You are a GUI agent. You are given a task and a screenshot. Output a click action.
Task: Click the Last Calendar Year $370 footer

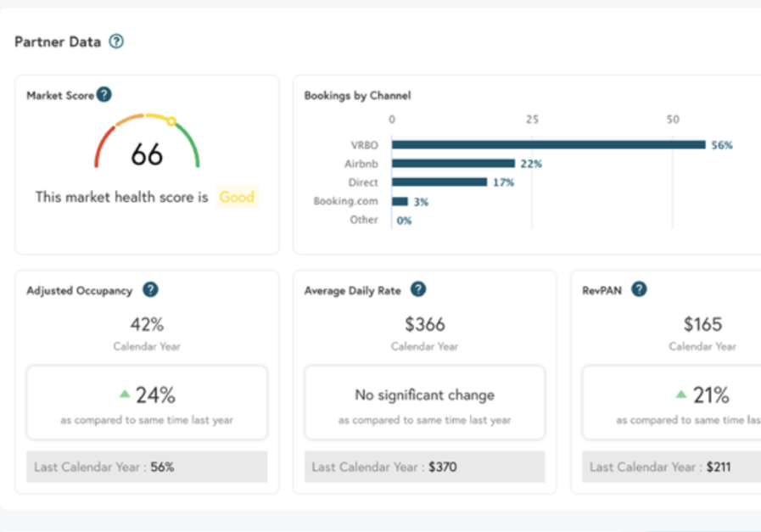[424, 467]
